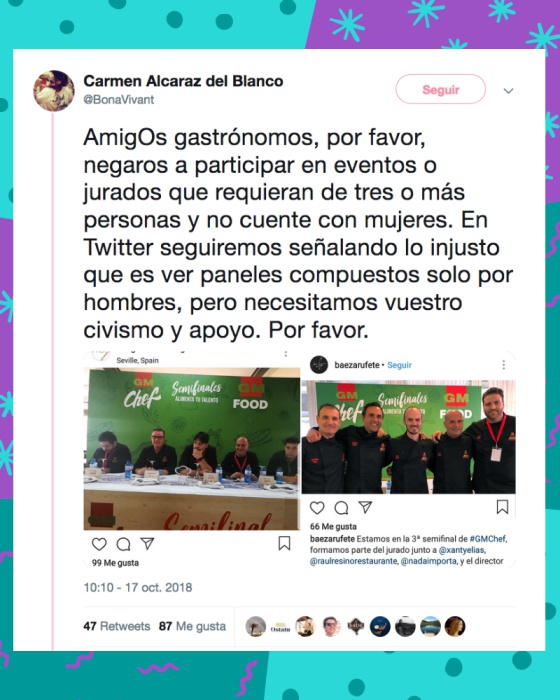The height and width of the screenshot is (700, 560).
Task: Like the left Instagram post heart icon
Action: [x=99, y=544]
